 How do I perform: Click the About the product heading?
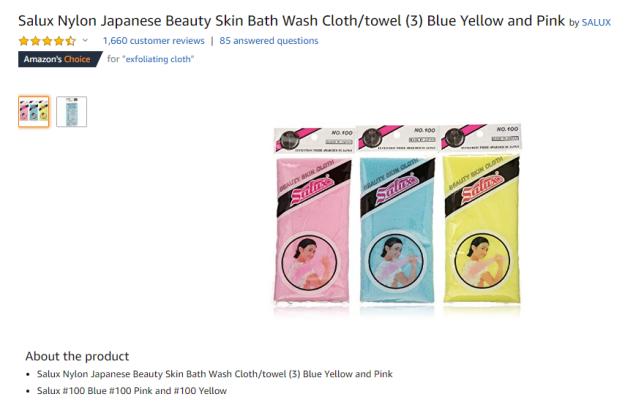click(x=77, y=356)
